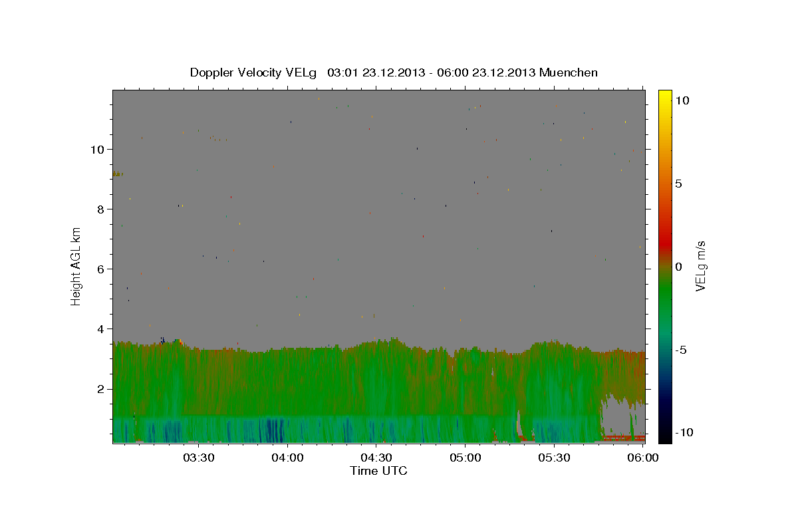Click the plot title 'Doppler Velocity VELg'
Viewport: 798px width, 532px height.
[x=254, y=72]
